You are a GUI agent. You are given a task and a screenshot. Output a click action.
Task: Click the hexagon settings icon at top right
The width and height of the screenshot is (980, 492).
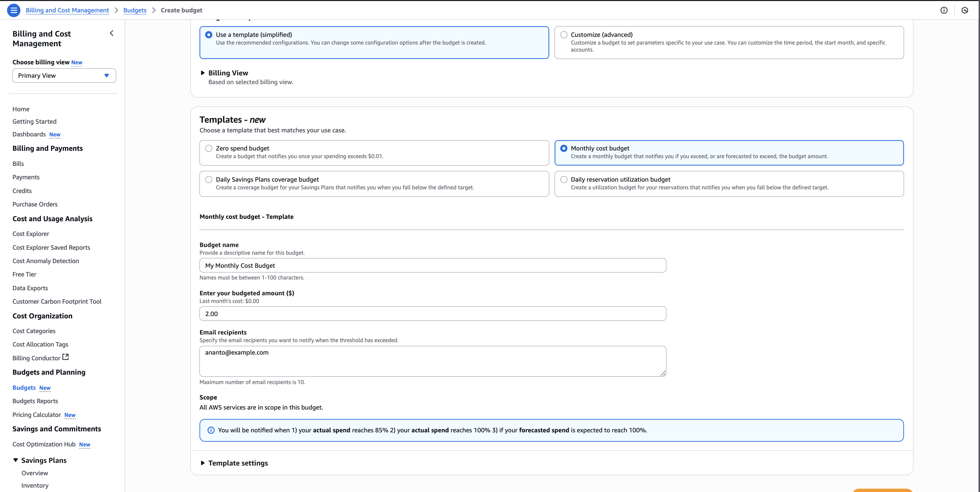pyautogui.click(x=964, y=10)
